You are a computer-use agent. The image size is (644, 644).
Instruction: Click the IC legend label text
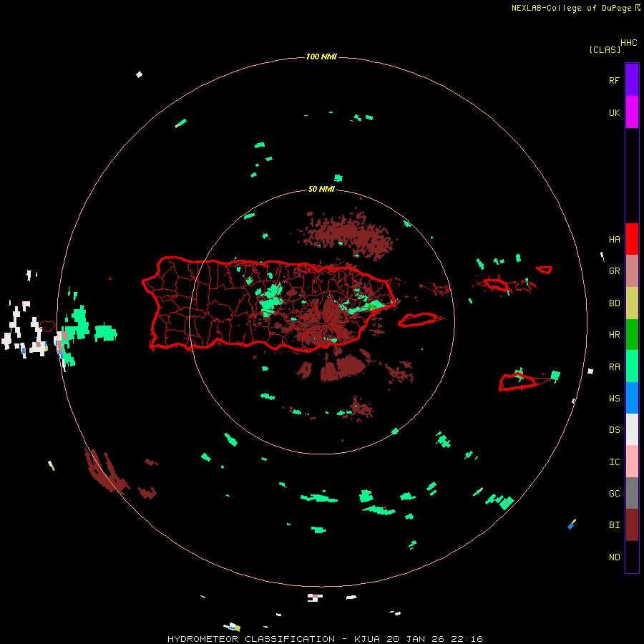coord(614,462)
